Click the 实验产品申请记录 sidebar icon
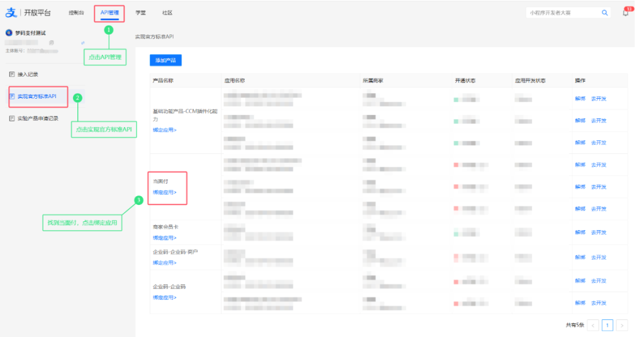This screenshot has width=644, height=337. coord(12,118)
